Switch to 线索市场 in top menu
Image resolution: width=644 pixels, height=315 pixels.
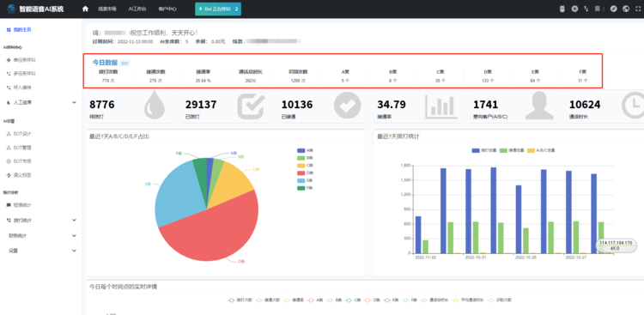[106, 9]
